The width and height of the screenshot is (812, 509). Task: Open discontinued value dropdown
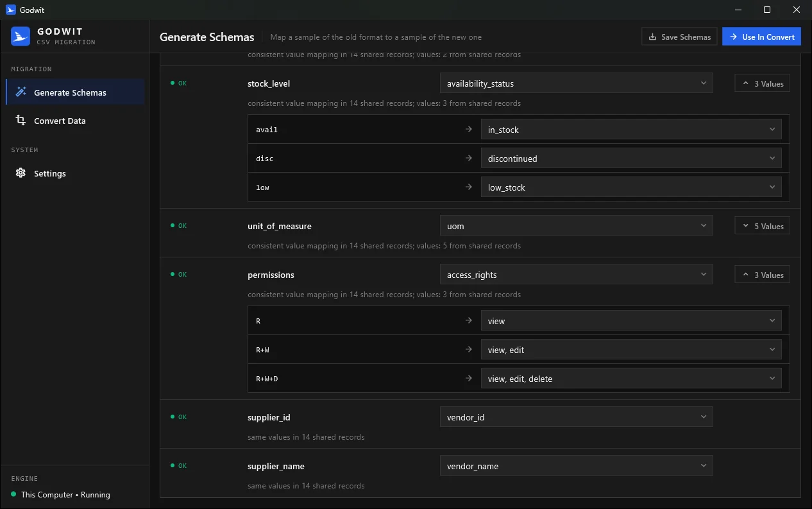click(x=631, y=159)
